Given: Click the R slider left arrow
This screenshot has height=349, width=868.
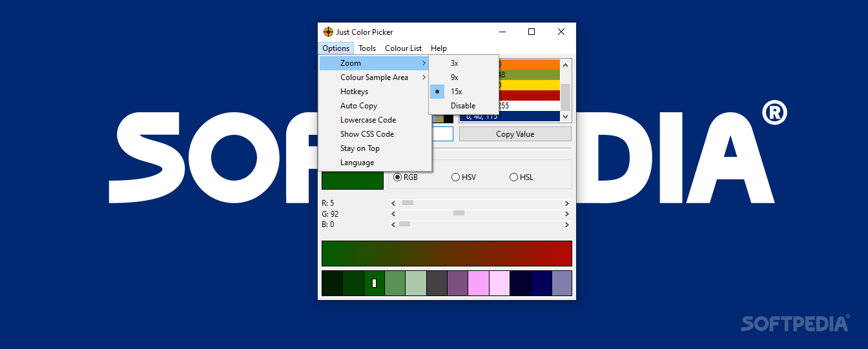Looking at the screenshot, I should click(x=393, y=203).
